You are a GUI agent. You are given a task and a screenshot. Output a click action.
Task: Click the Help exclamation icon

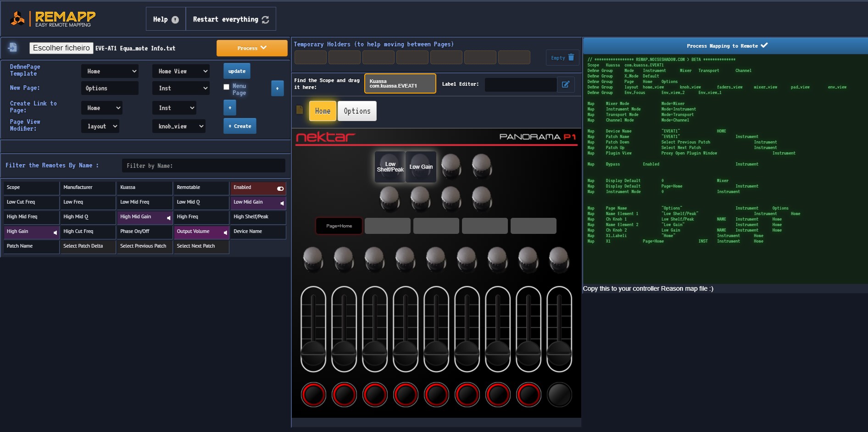pos(175,20)
